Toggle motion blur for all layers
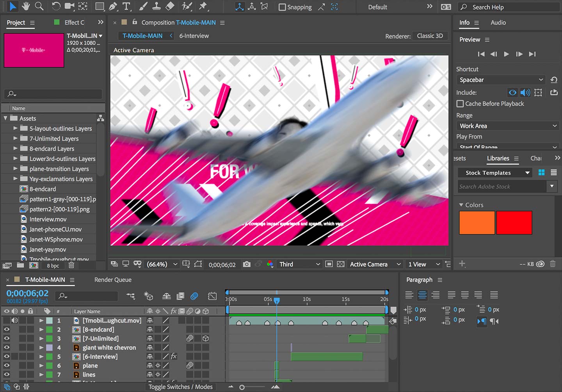This screenshot has width=562, height=392. point(194,296)
